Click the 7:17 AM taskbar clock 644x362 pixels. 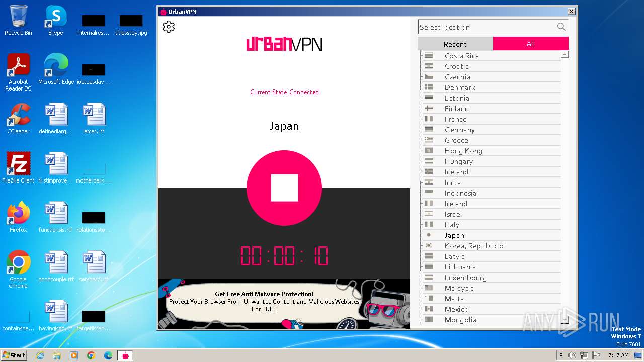click(618, 355)
